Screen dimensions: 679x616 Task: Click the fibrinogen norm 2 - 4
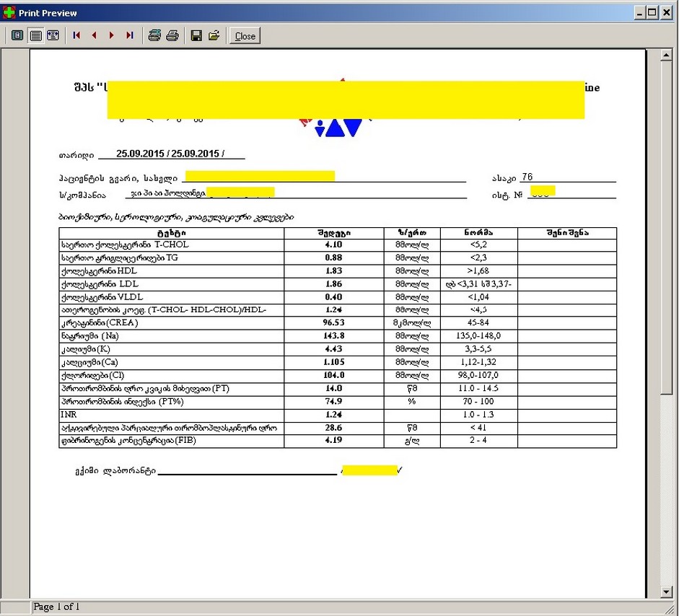(478, 440)
